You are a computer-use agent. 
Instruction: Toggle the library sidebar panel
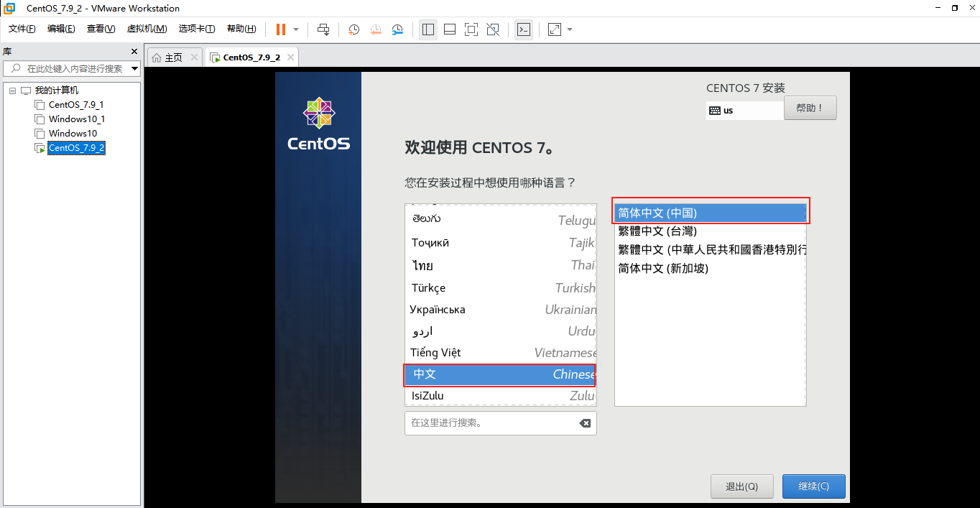(x=427, y=29)
